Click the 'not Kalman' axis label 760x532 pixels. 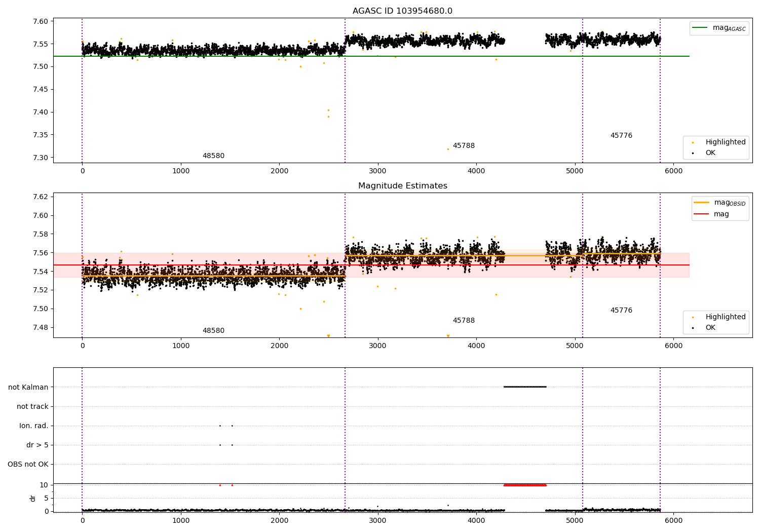pyautogui.click(x=28, y=387)
